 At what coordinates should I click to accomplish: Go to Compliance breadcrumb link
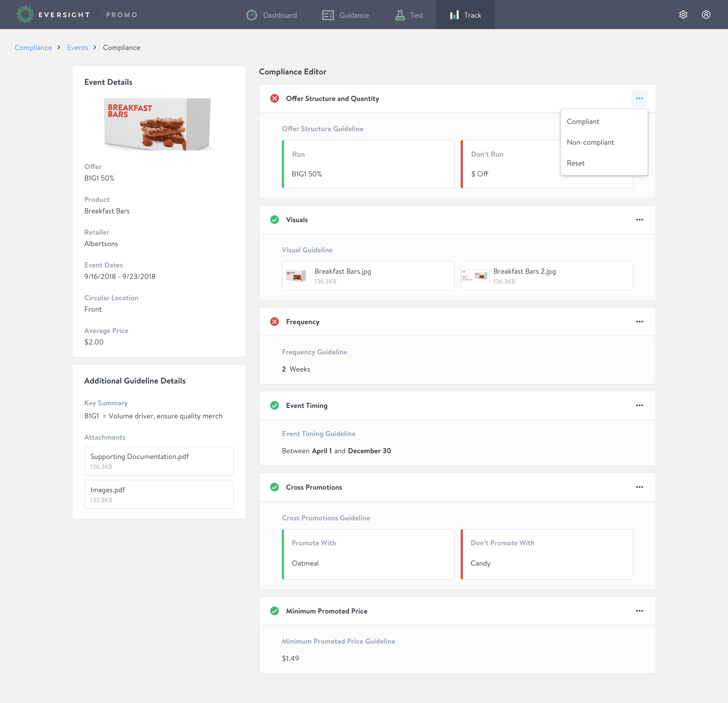[x=33, y=47]
